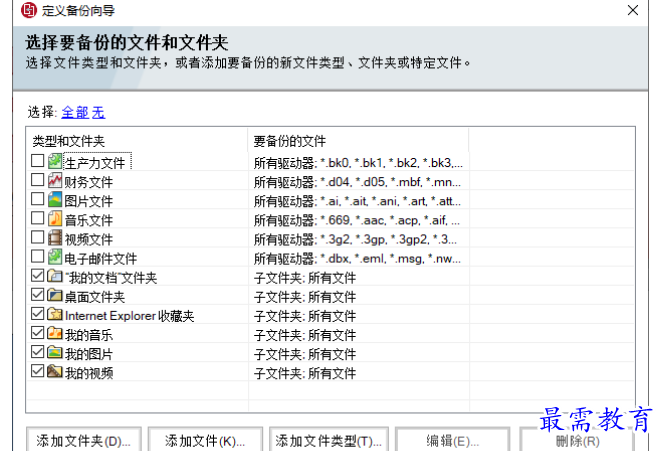Uncheck the 桌面文件夹 checkbox
Screen dimensions: 661x451
pos(38,295)
